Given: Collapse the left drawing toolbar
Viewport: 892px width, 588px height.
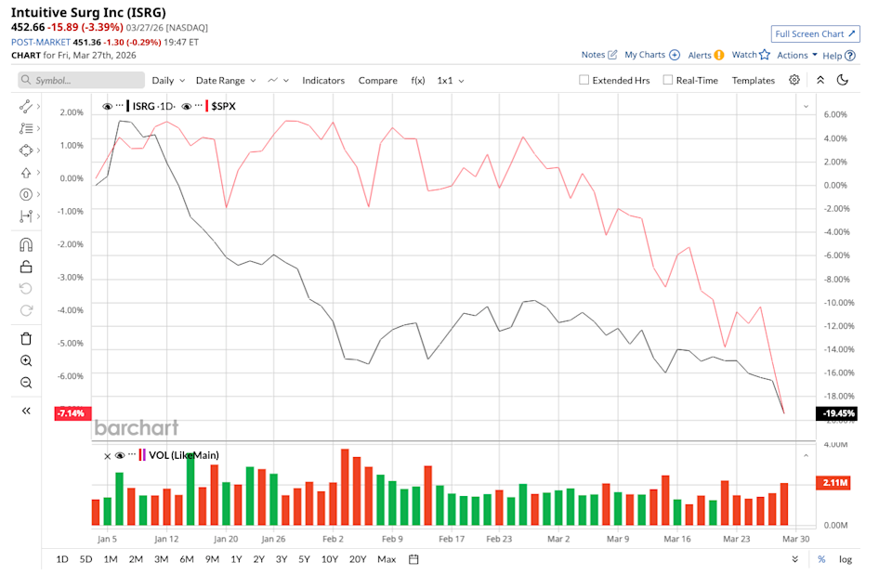Looking at the screenshot, I should [26, 411].
